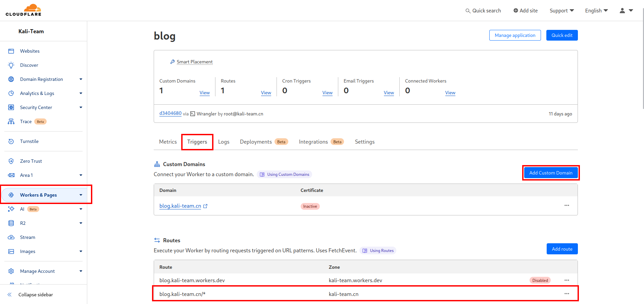Image resolution: width=644 pixels, height=304 pixels.
Task: Open three-dot menu for blog.kali-team.workers.dev route
Action: (567, 280)
